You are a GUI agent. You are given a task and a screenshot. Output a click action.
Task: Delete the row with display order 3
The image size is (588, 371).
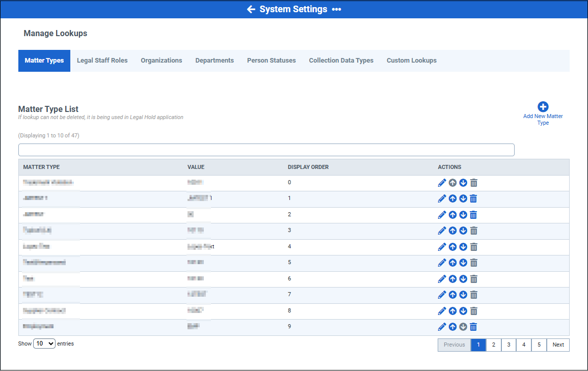click(x=474, y=231)
